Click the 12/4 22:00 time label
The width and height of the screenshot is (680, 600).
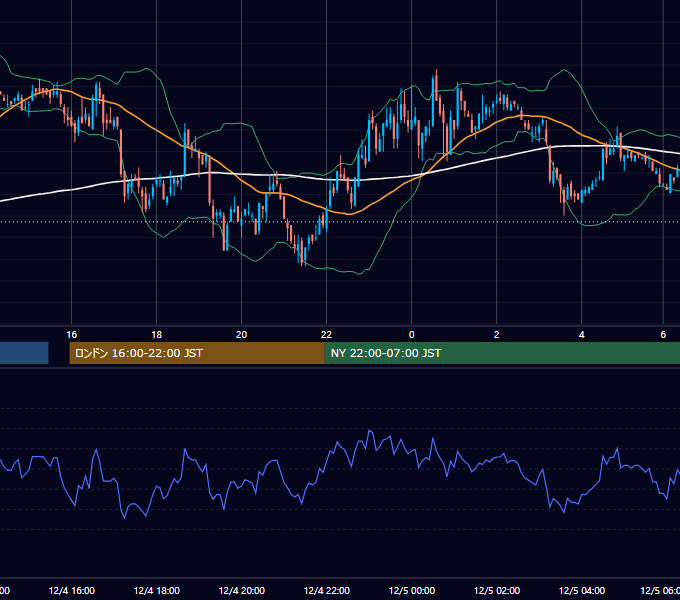tap(327, 590)
